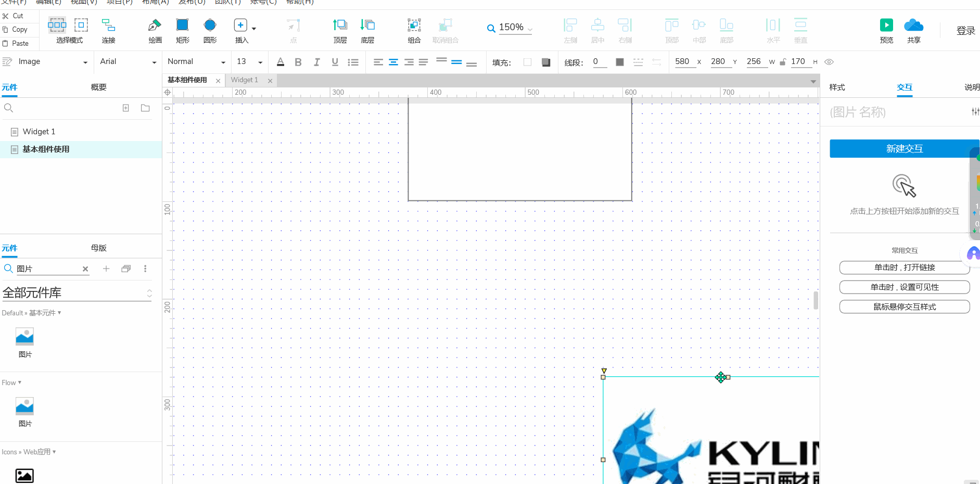Click 鼠标悬停交互样式 button

tap(905, 307)
